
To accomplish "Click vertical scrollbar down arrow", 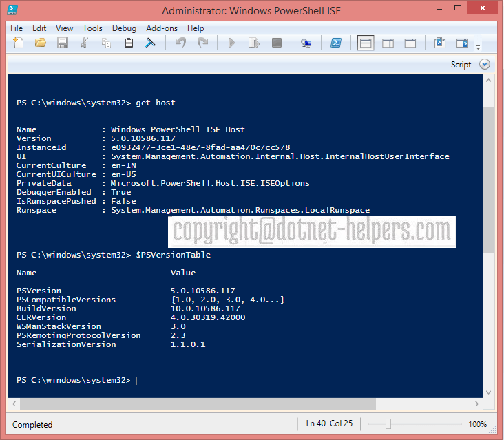I will click(x=489, y=392).
